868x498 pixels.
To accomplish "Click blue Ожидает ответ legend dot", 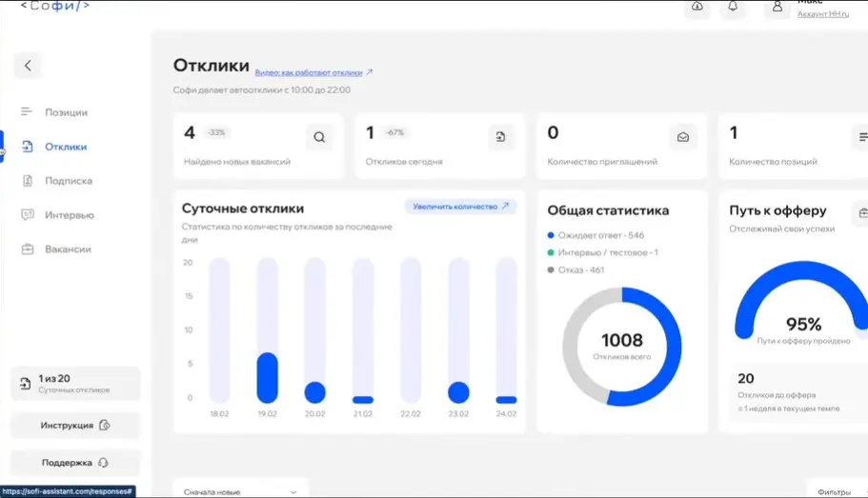I will [551, 235].
